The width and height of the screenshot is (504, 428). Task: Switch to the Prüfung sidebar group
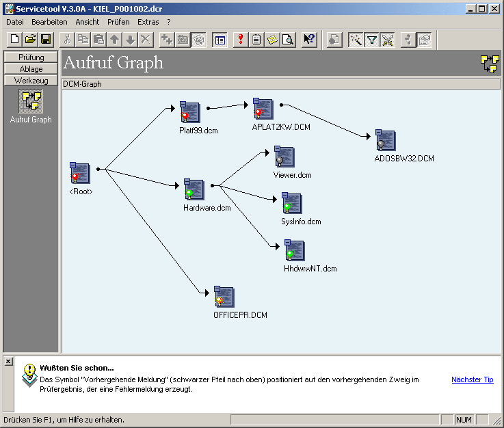pyautogui.click(x=31, y=57)
